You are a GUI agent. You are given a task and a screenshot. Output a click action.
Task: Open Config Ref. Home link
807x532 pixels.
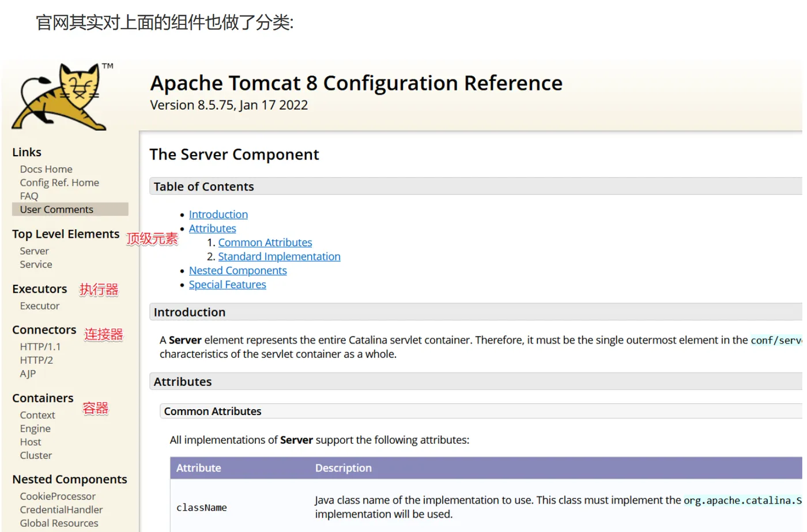coord(59,182)
